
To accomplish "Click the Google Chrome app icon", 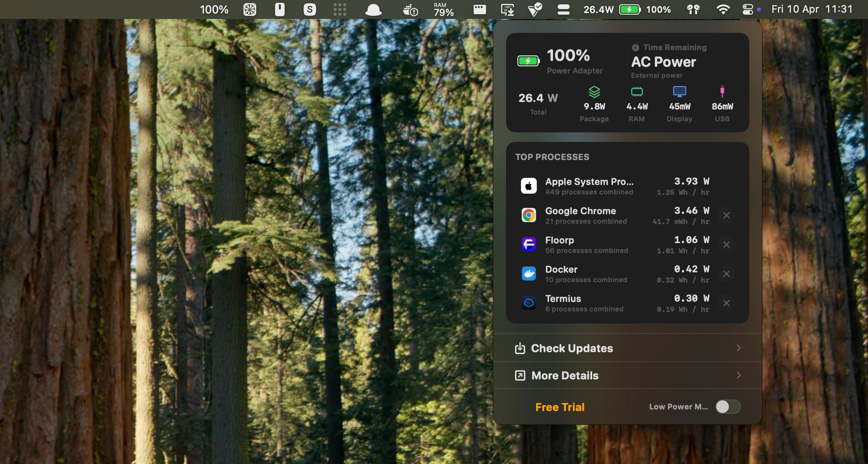I will coord(528,215).
